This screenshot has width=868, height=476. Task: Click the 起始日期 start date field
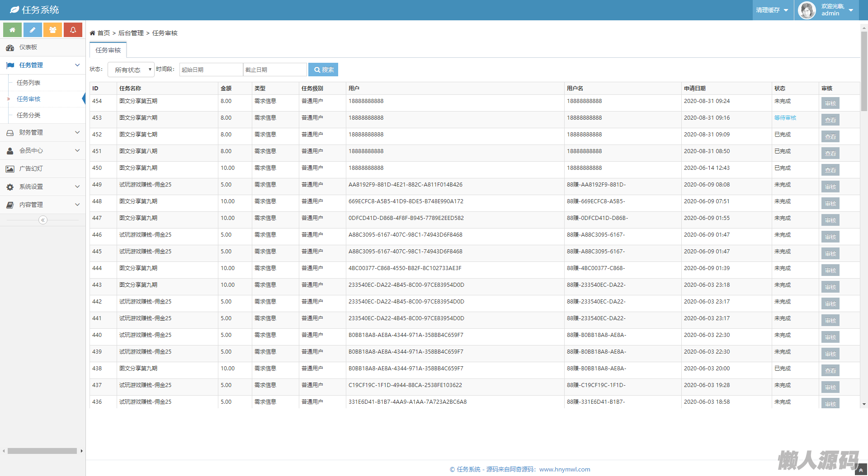tap(211, 70)
